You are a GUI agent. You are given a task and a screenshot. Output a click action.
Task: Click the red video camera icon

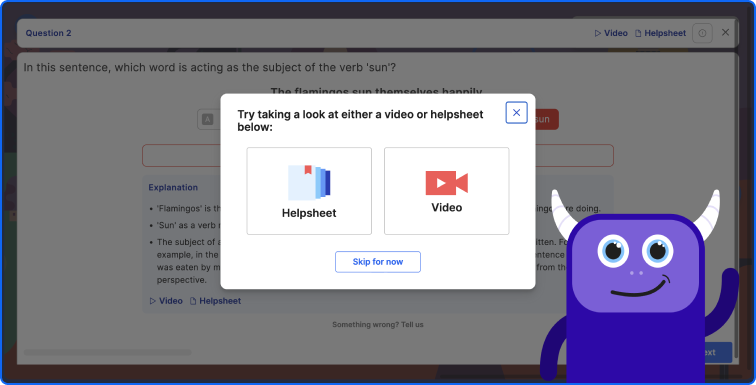[446, 183]
